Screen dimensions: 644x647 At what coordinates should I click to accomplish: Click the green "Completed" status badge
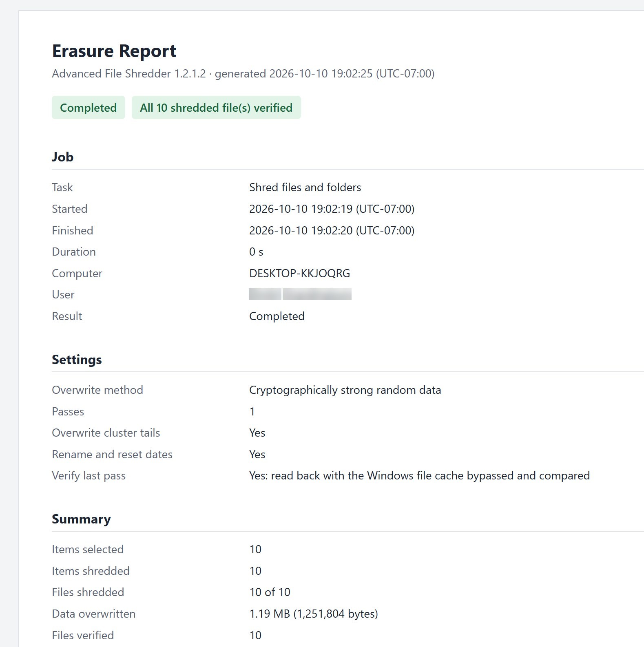click(x=89, y=108)
